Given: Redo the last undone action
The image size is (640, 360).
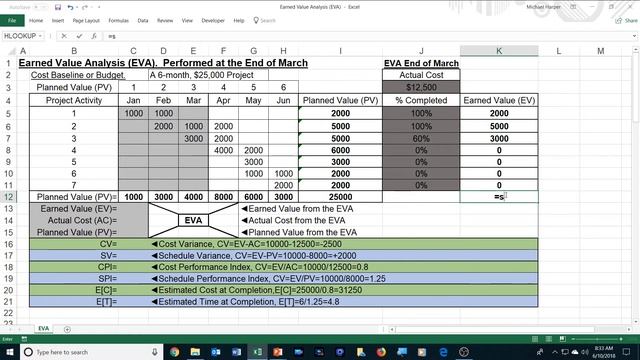Looking at the screenshot, I should point(85,7).
